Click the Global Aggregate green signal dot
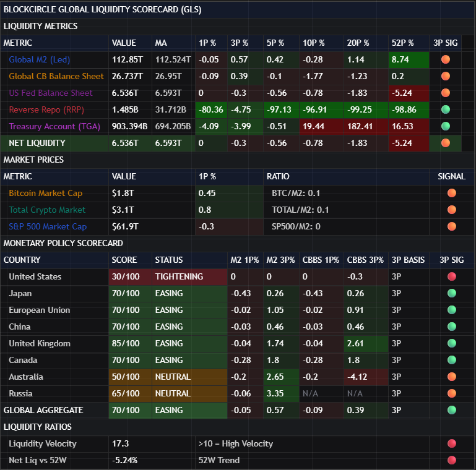This screenshot has height=470, width=476. pos(451,410)
